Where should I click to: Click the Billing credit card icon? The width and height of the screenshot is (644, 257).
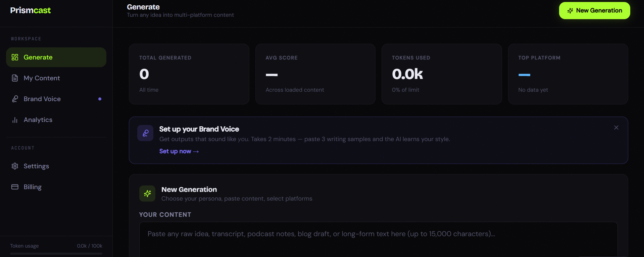pyautogui.click(x=15, y=187)
